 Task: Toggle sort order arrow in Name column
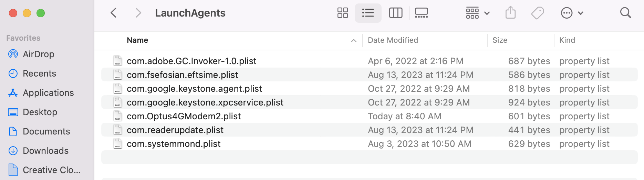click(x=354, y=41)
